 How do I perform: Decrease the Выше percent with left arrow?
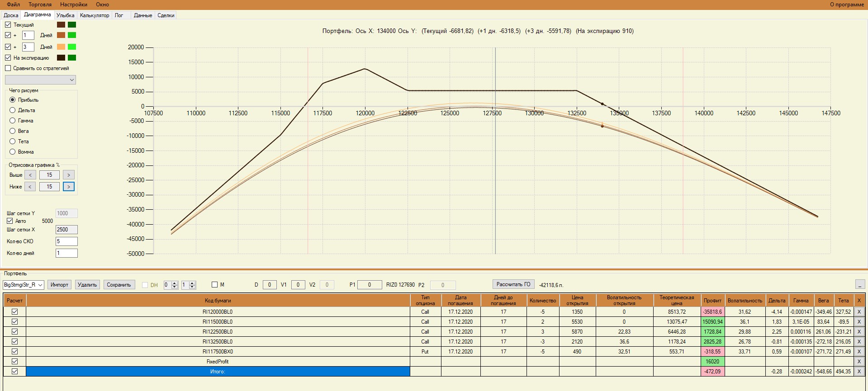tap(30, 175)
